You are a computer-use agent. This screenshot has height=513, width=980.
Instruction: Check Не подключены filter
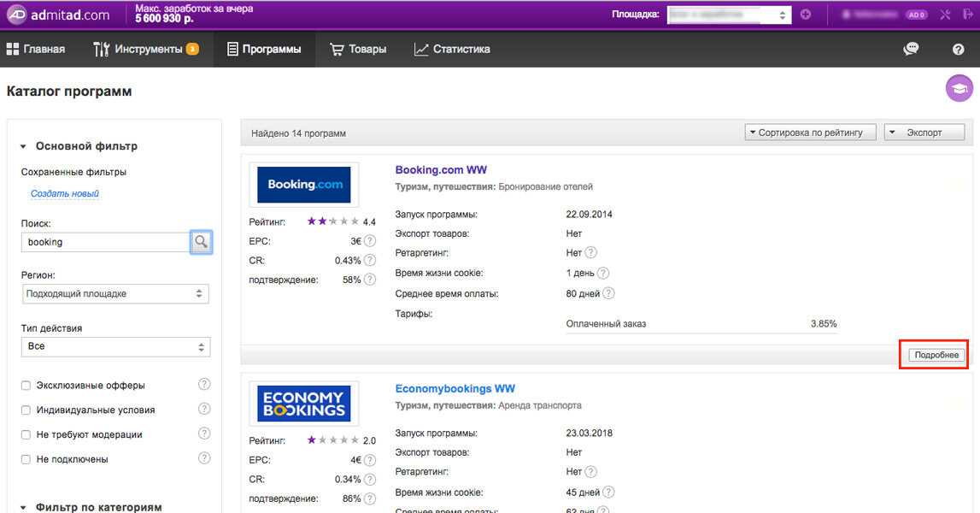[x=26, y=459]
